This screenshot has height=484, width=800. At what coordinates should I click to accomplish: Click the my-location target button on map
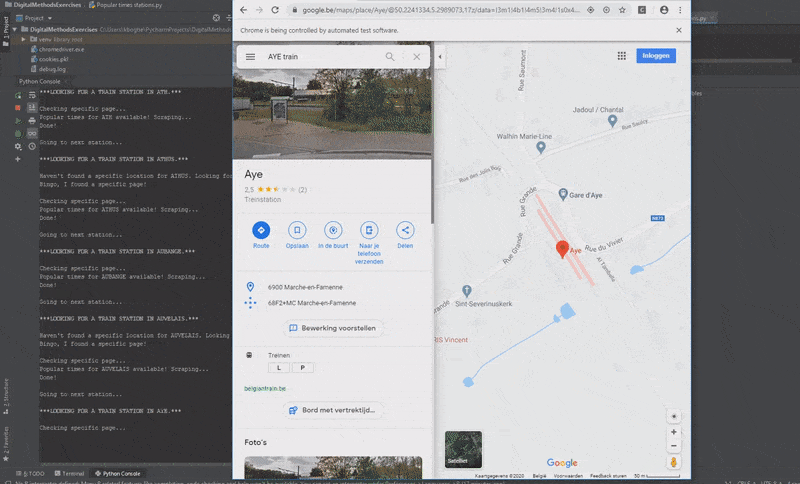coord(673,416)
